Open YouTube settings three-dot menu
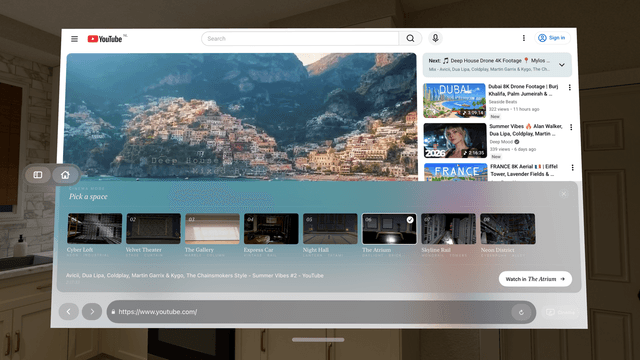Viewport: 640px width, 360px height. (x=524, y=38)
